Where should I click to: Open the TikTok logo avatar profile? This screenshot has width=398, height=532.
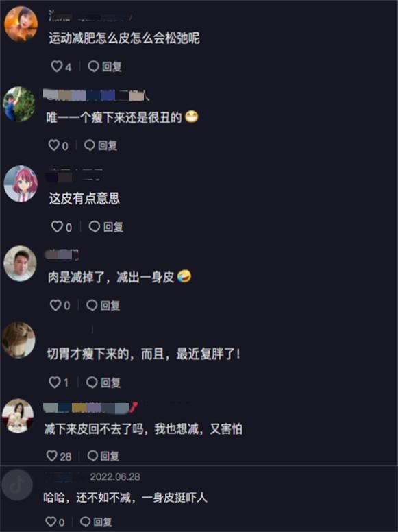pyautogui.click(x=17, y=485)
